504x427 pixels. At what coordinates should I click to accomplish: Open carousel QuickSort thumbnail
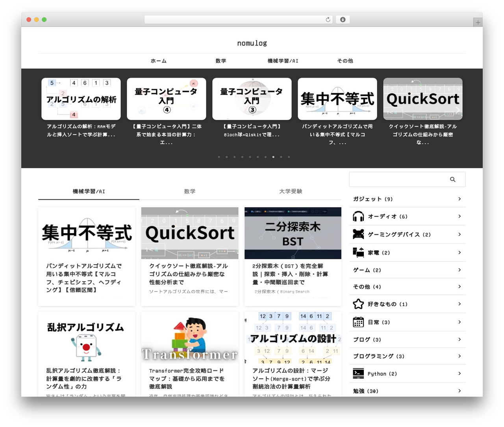click(x=423, y=99)
